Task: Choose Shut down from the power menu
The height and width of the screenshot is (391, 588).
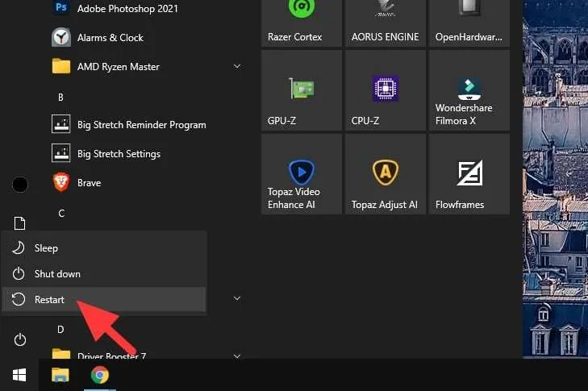Action: [x=104, y=273]
